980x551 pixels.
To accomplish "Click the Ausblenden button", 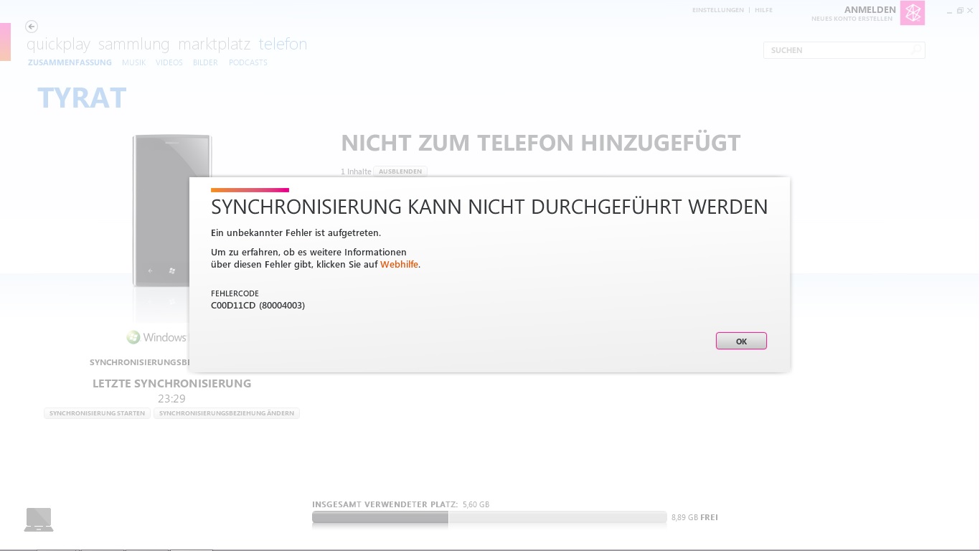I will [x=400, y=171].
